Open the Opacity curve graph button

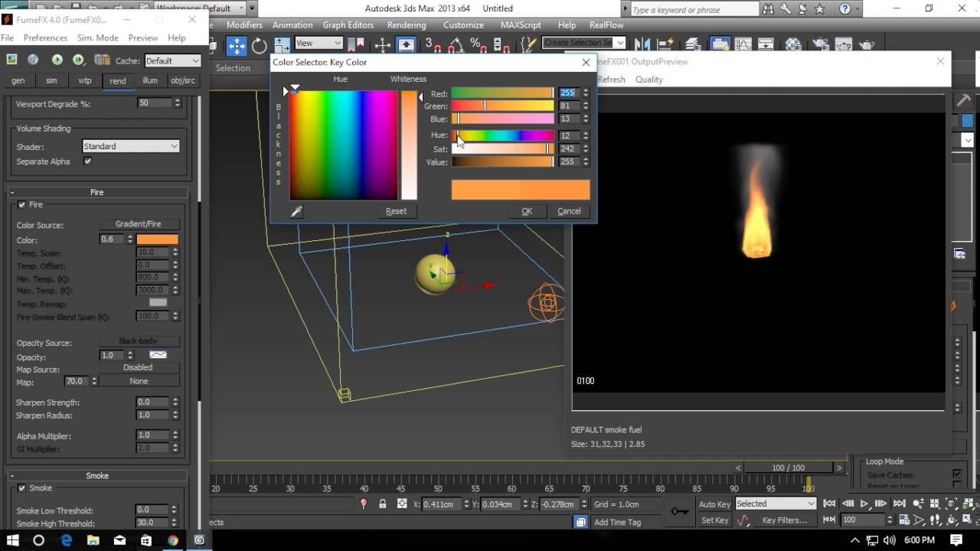click(158, 355)
